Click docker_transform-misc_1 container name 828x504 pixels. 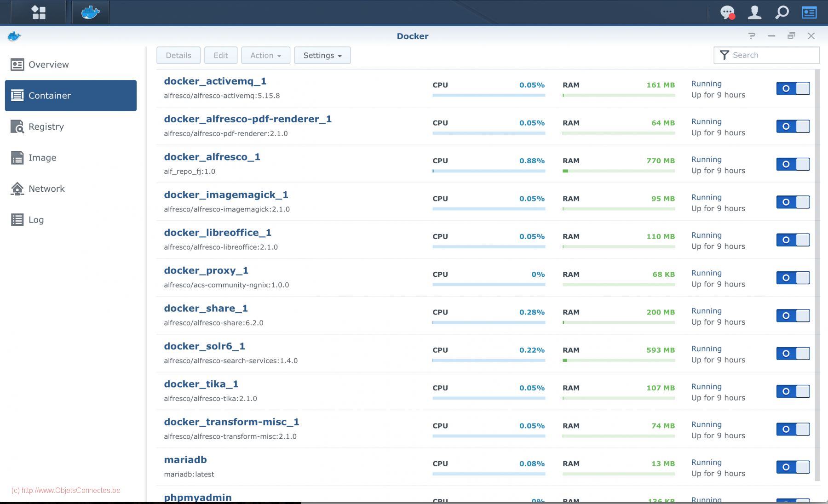231,422
